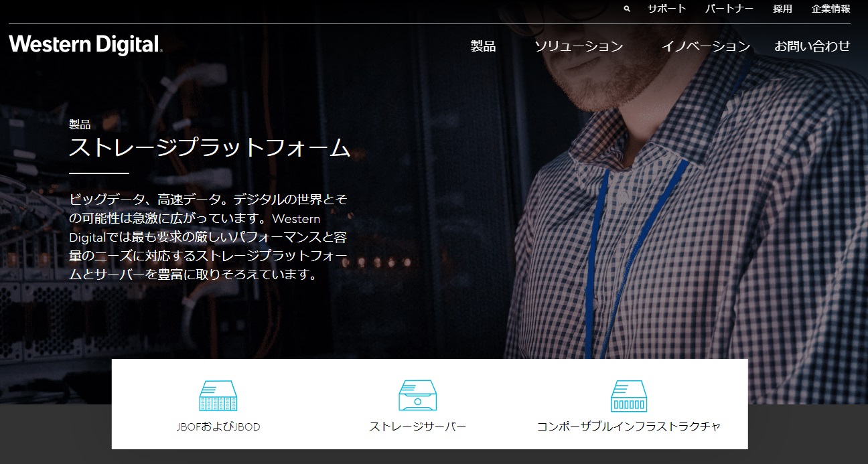Select the ストレージサーバー text label

pyautogui.click(x=417, y=427)
